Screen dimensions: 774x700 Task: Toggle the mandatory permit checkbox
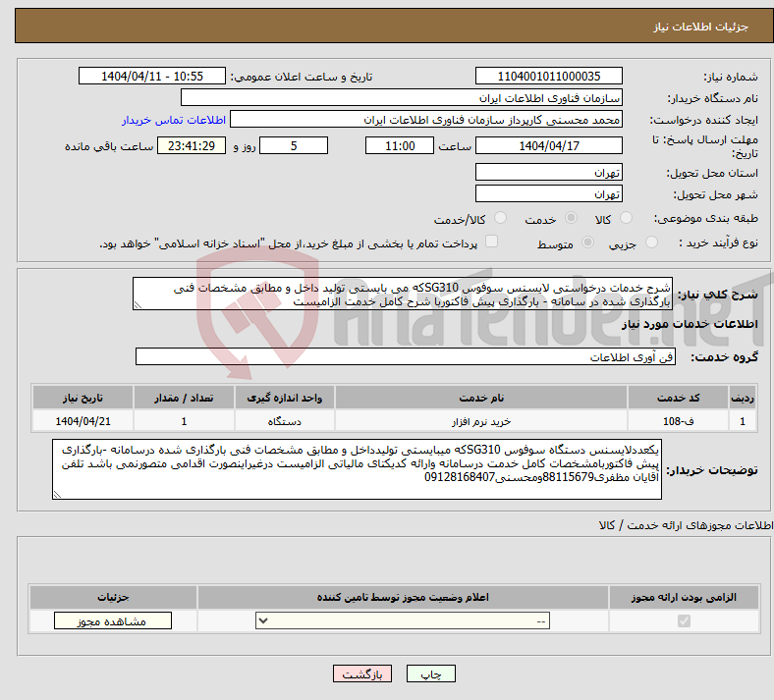(x=684, y=620)
